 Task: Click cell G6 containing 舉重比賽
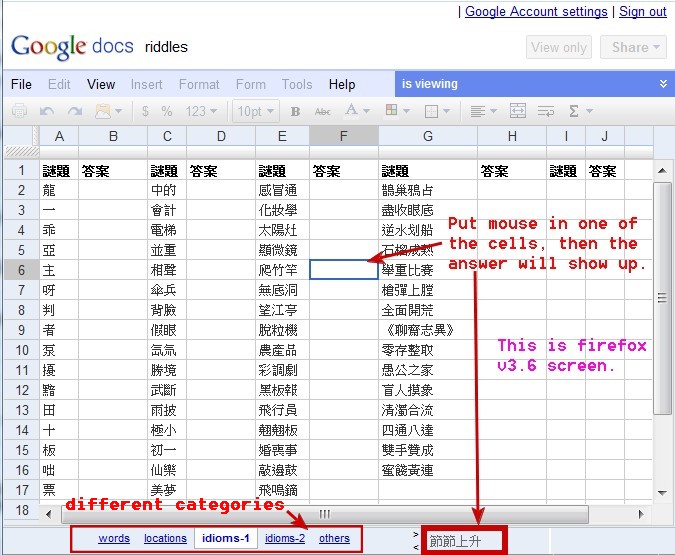click(428, 270)
